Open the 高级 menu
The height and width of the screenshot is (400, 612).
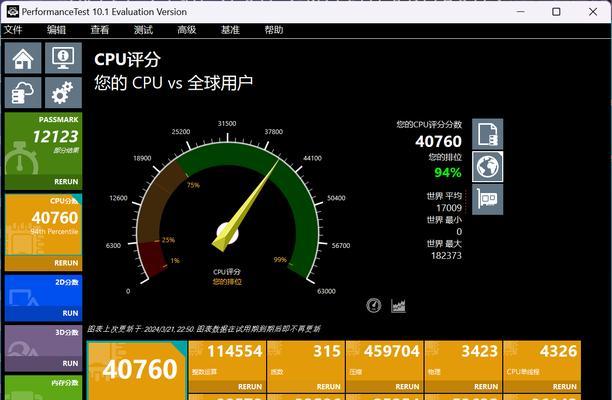tap(187, 30)
